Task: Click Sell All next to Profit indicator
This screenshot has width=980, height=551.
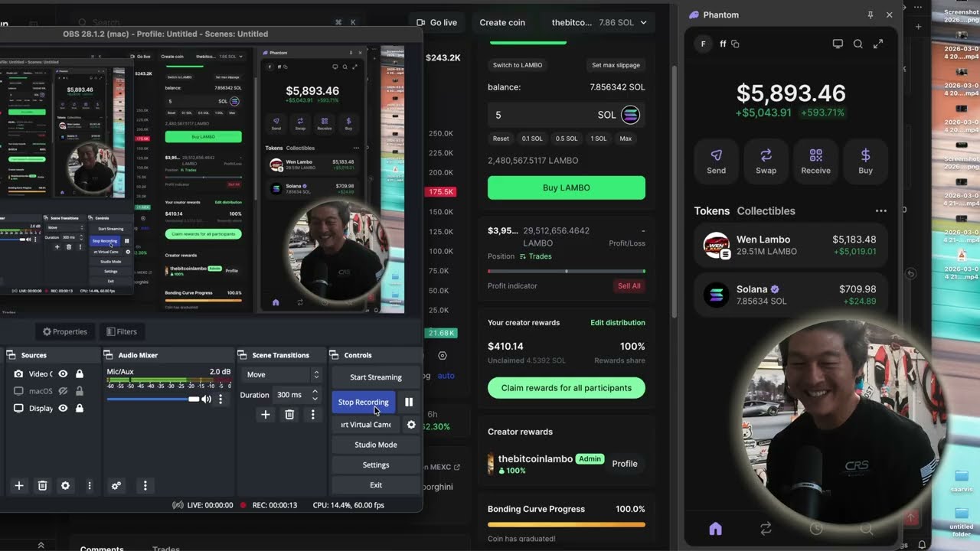Action: click(629, 286)
